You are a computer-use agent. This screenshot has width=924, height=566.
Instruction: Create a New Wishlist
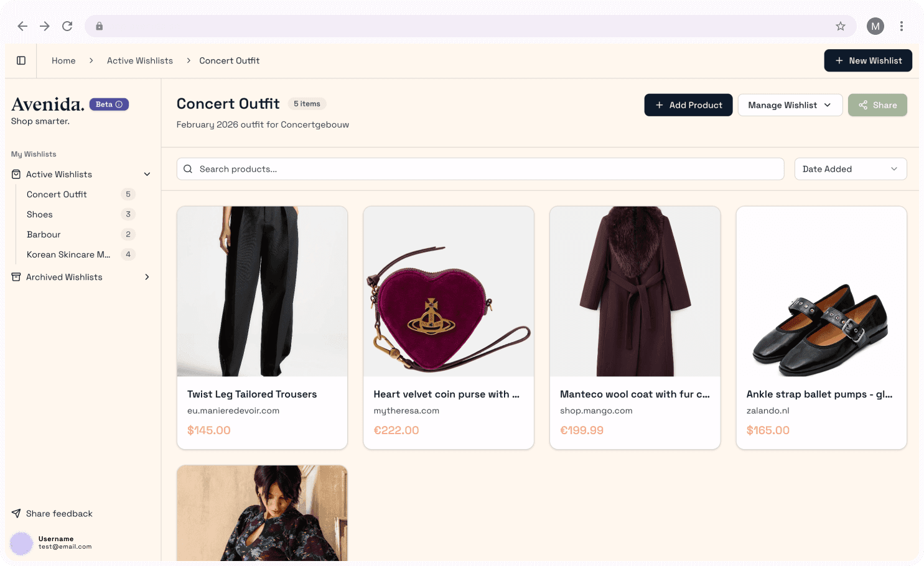coord(867,60)
